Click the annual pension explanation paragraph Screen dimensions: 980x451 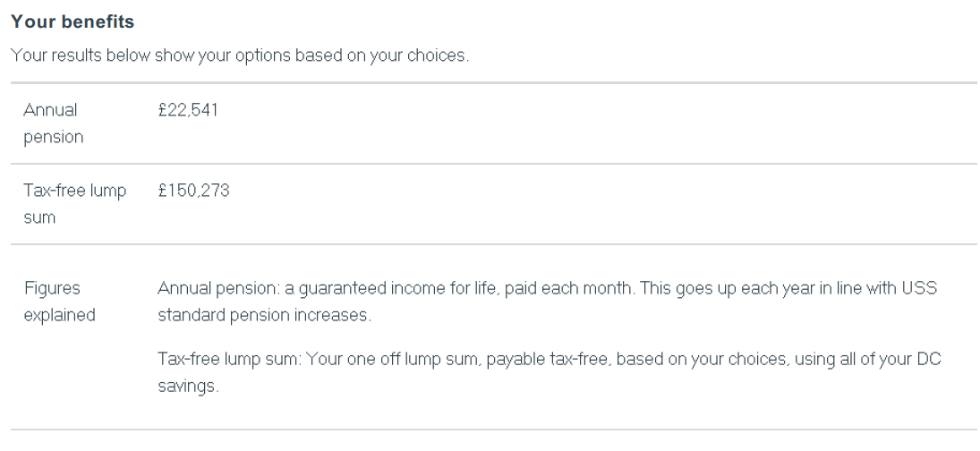(547, 302)
